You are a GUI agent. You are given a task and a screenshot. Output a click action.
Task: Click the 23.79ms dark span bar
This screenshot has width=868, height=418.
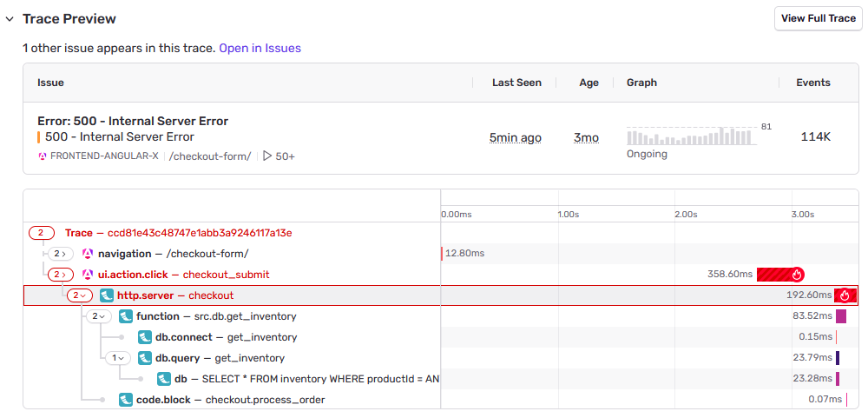point(838,358)
